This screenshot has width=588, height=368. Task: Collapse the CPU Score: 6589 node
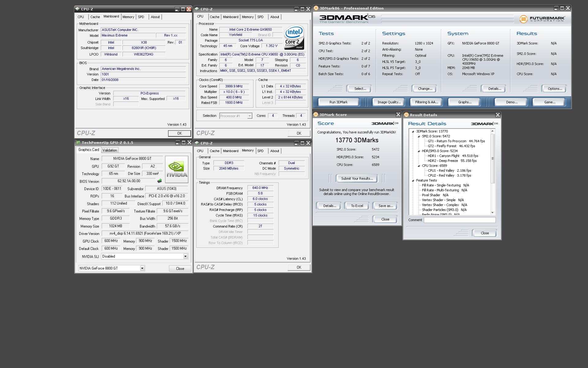[419, 166]
